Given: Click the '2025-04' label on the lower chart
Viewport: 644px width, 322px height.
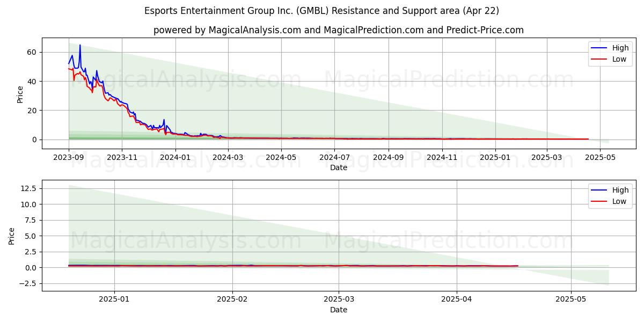Looking at the screenshot, I should coord(457,299).
